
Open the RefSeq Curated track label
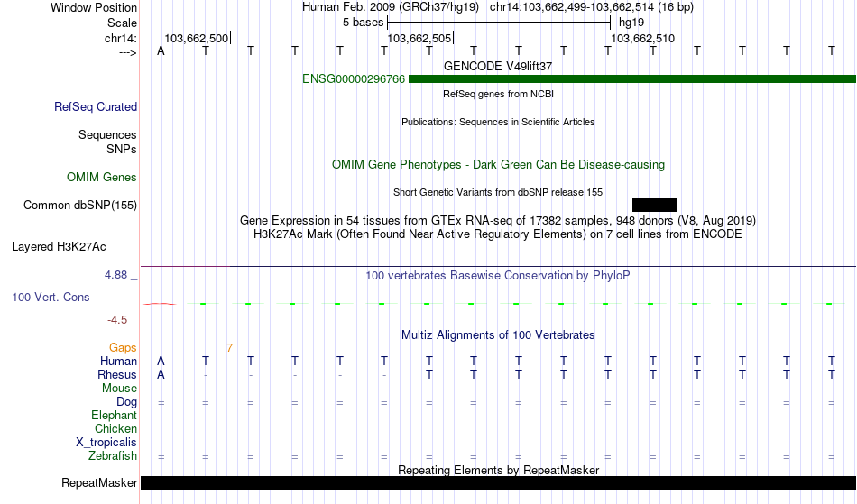click(96, 107)
